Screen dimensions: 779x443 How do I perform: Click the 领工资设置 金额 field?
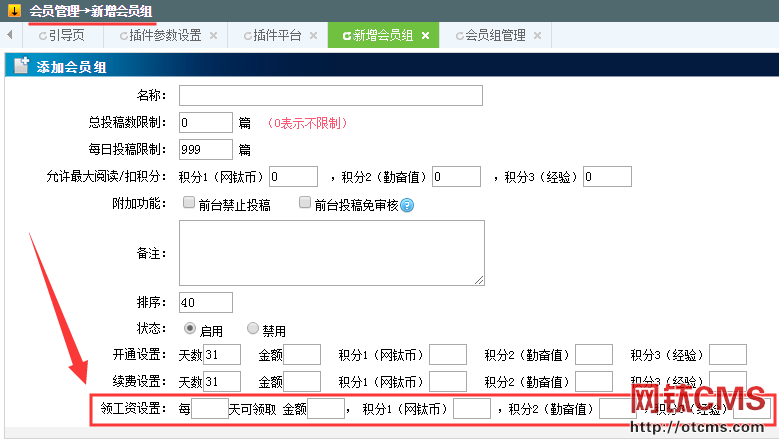[x=326, y=408]
